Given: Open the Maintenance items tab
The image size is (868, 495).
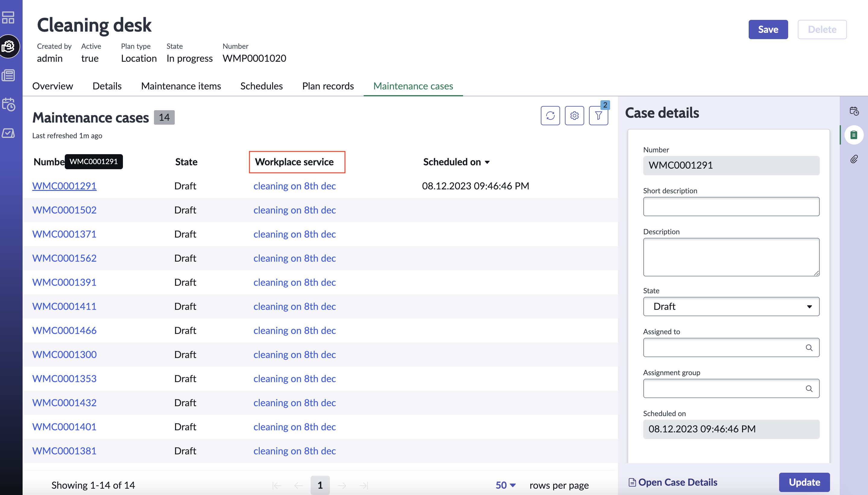Looking at the screenshot, I should pos(181,86).
